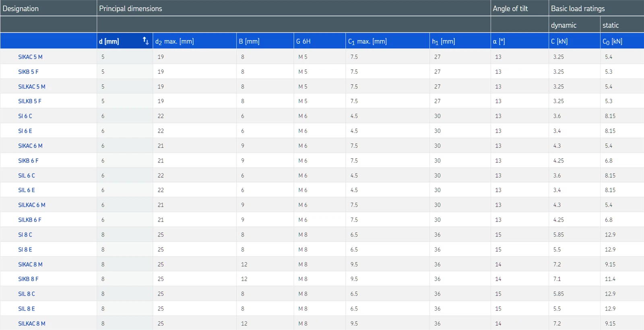Click the SIKAC 6 M designation
The width and height of the screenshot is (644, 330).
(30, 146)
